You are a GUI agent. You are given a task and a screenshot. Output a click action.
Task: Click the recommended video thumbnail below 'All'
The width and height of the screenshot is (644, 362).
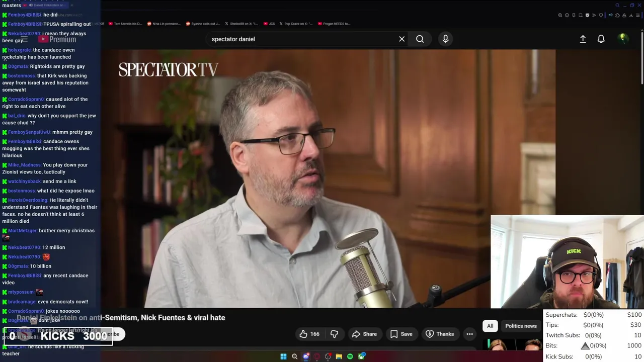(x=512, y=345)
